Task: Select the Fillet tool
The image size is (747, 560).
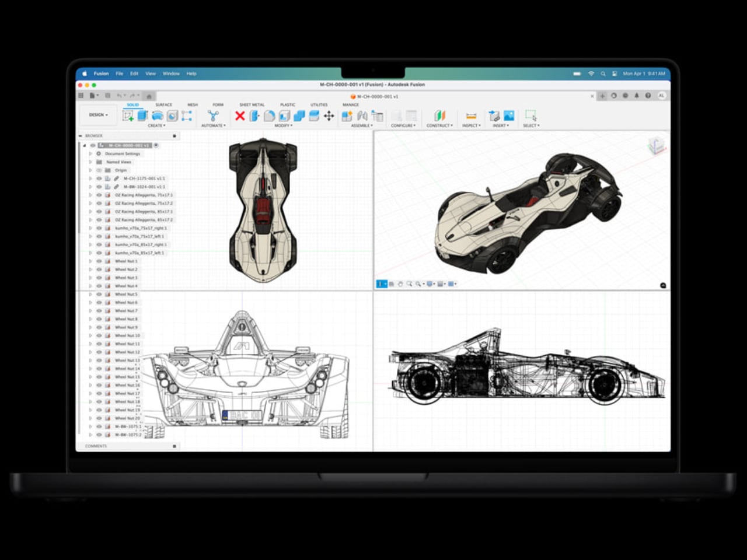Action: click(269, 116)
